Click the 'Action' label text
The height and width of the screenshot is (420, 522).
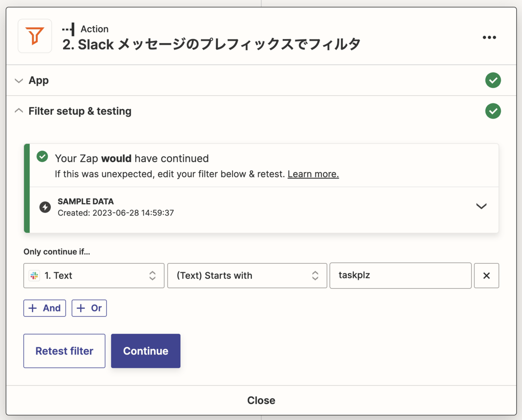point(94,29)
